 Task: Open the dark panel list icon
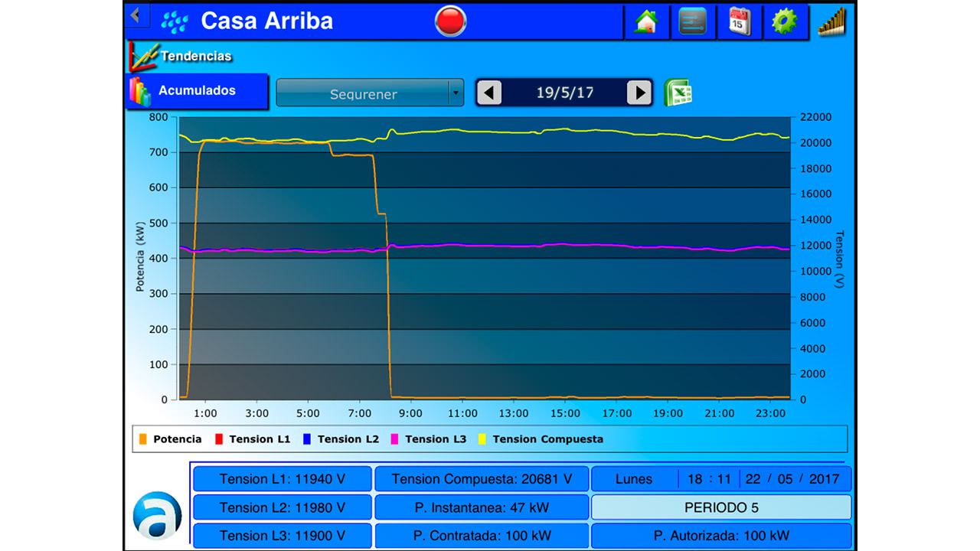[693, 21]
